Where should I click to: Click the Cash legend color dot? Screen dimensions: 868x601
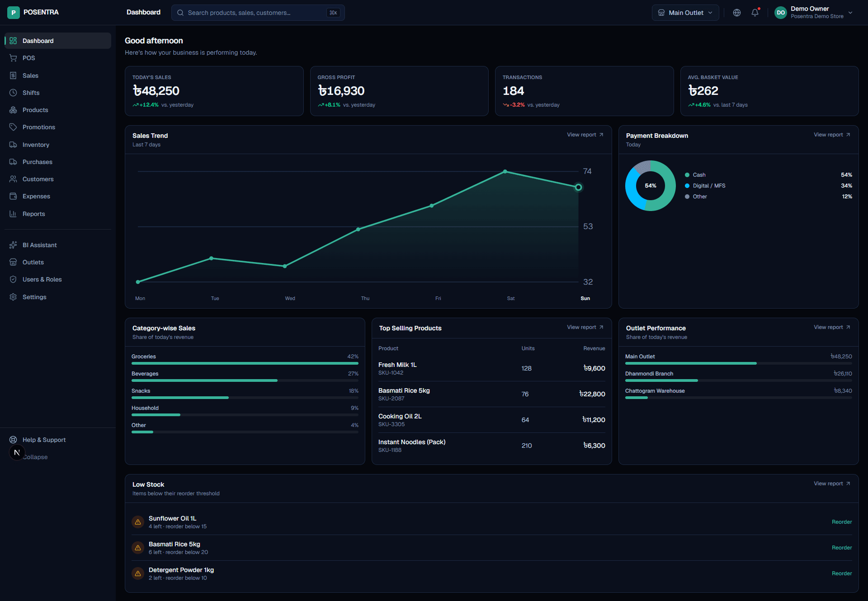tap(687, 175)
